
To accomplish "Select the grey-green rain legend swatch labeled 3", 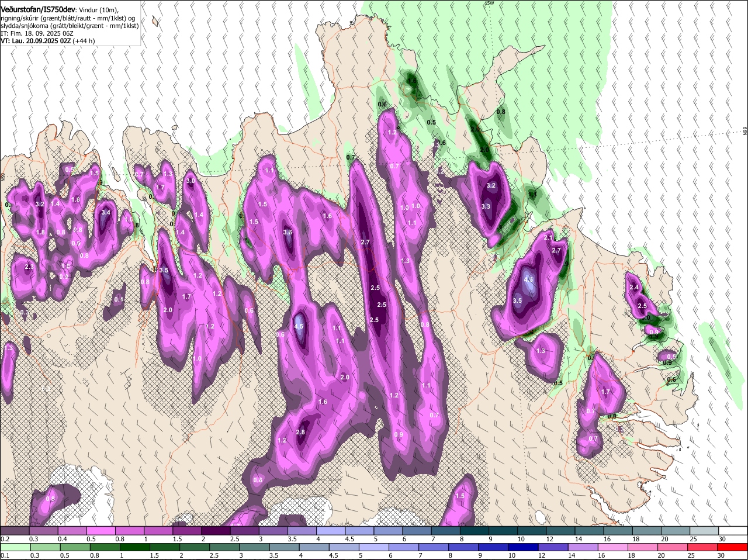I will [x=254, y=547].
